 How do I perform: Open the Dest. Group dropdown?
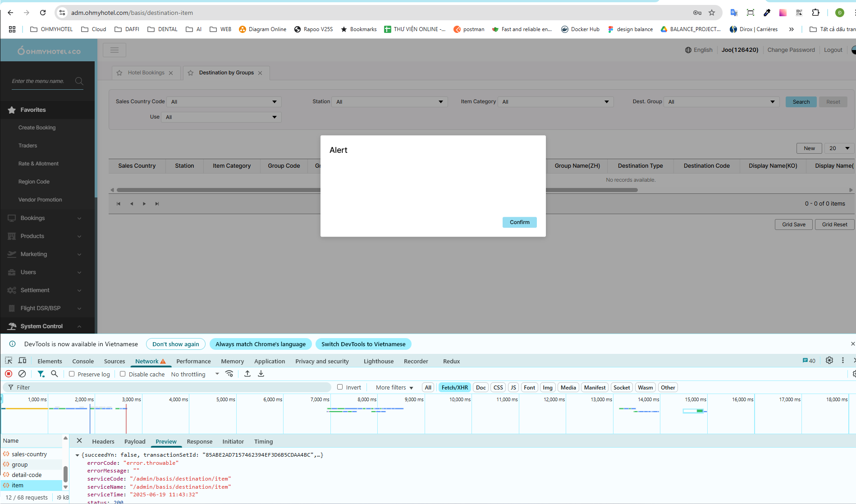[x=722, y=102]
